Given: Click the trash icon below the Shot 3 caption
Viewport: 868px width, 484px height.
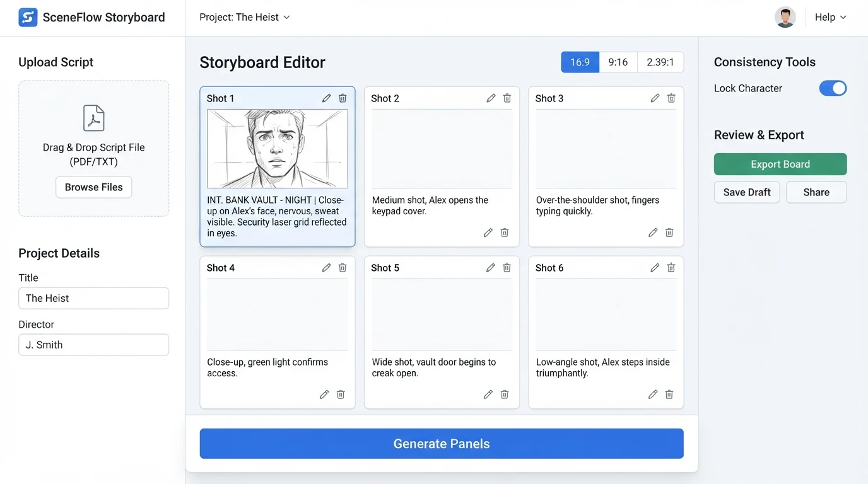Looking at the screenshot, I should [669, 233].
